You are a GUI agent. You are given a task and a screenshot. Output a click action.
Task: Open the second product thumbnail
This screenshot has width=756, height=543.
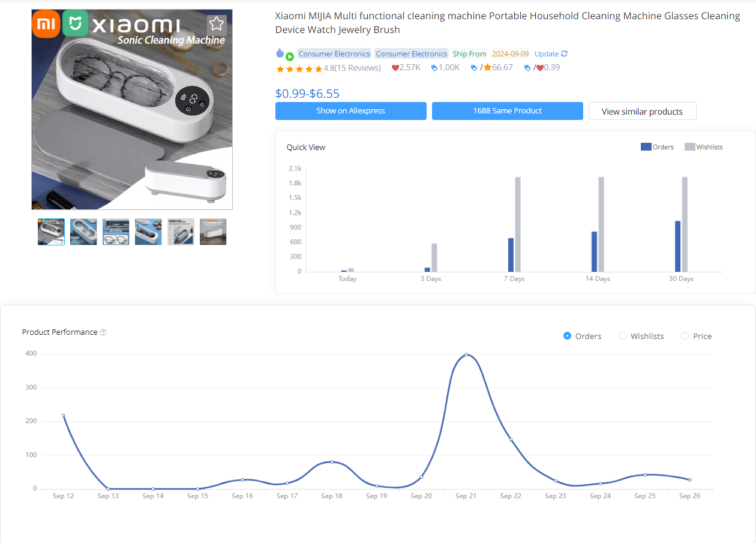click(x=83, y=232)
